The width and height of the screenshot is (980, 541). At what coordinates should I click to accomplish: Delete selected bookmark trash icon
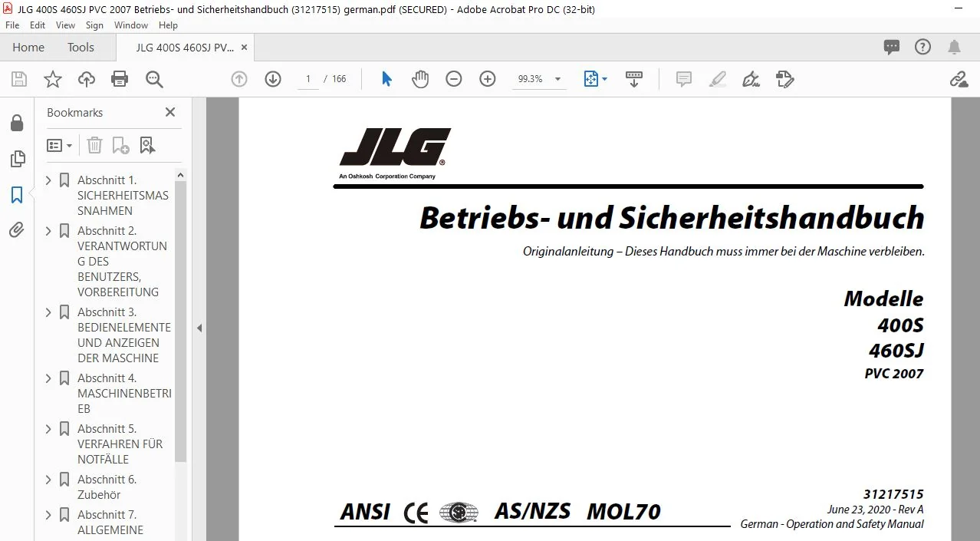pyautogui.click(x=94, y=145)
